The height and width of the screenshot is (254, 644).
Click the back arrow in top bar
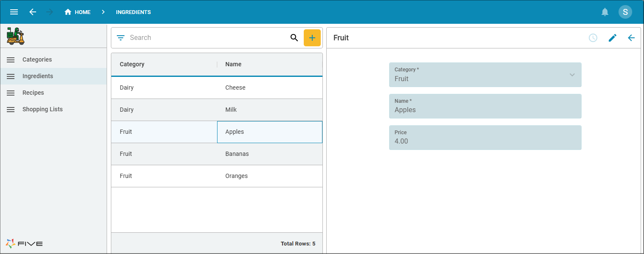tap(33, 12)
